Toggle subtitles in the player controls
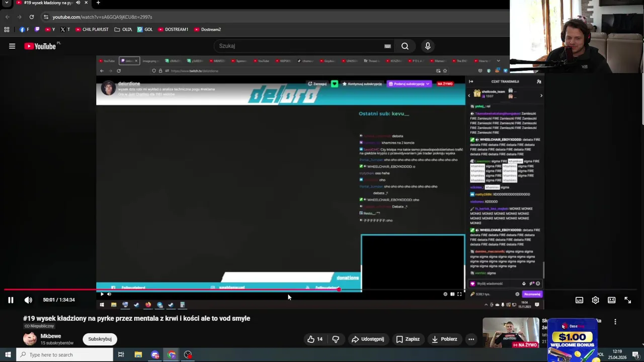644x362 pixels. tap(579, 300)
